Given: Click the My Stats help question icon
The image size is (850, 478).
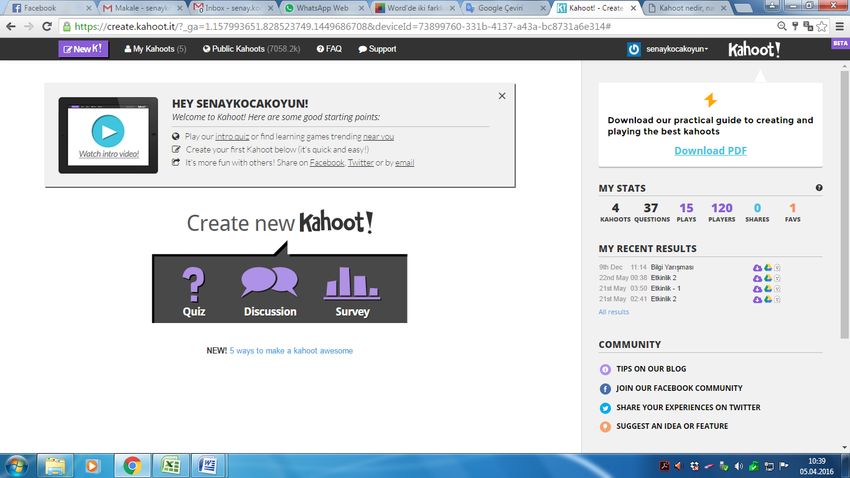Looking at the screenshot, I should [819, 188].
